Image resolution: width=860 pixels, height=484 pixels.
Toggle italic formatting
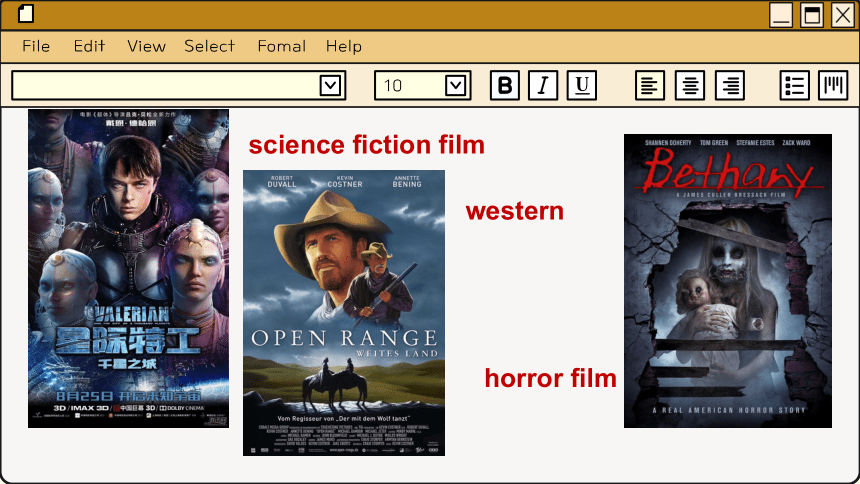tap(543, 85)
